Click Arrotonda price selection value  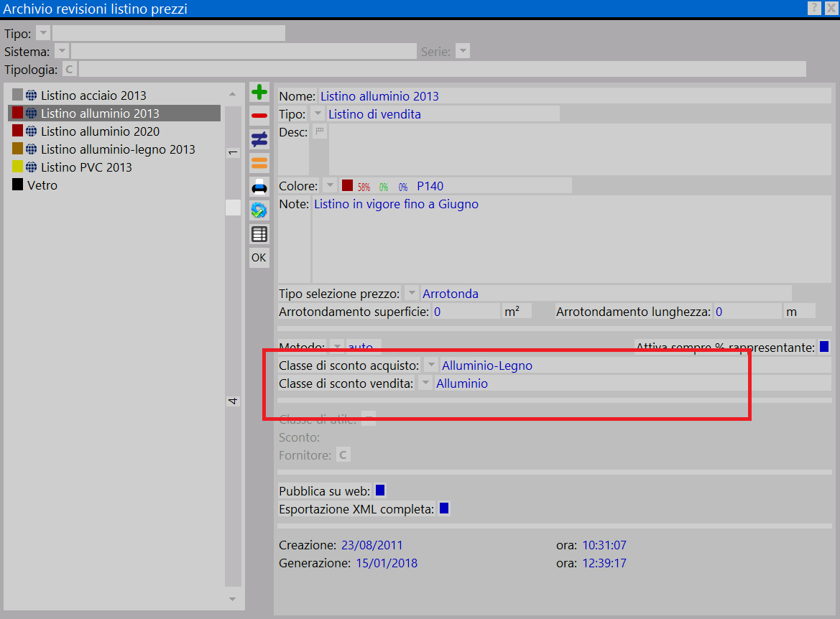tap(451, 294)
